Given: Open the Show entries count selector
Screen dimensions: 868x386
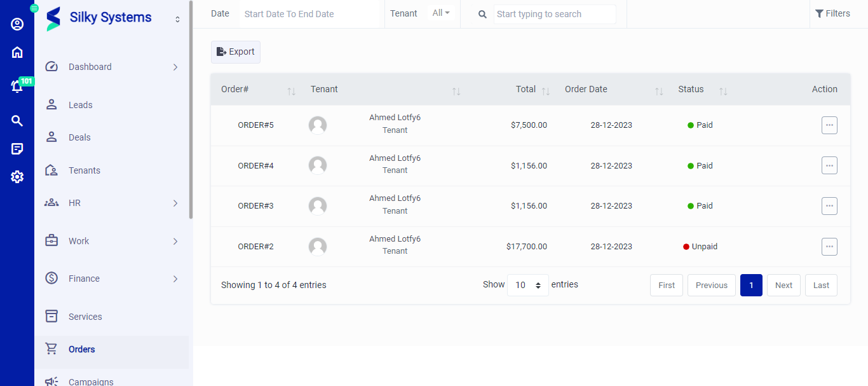Looking at the screenshot, I should tap(527, 285).
